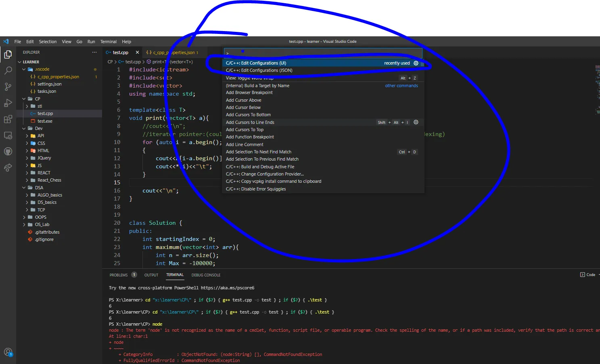Viewport: 600px width, 364px height.
Task: Open the Search view in activity bar
Action: 8,71
